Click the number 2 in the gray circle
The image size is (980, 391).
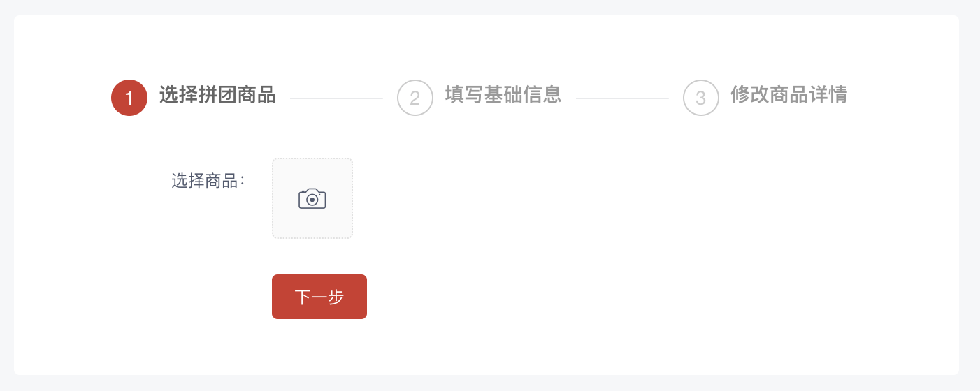tap(415, 98)
